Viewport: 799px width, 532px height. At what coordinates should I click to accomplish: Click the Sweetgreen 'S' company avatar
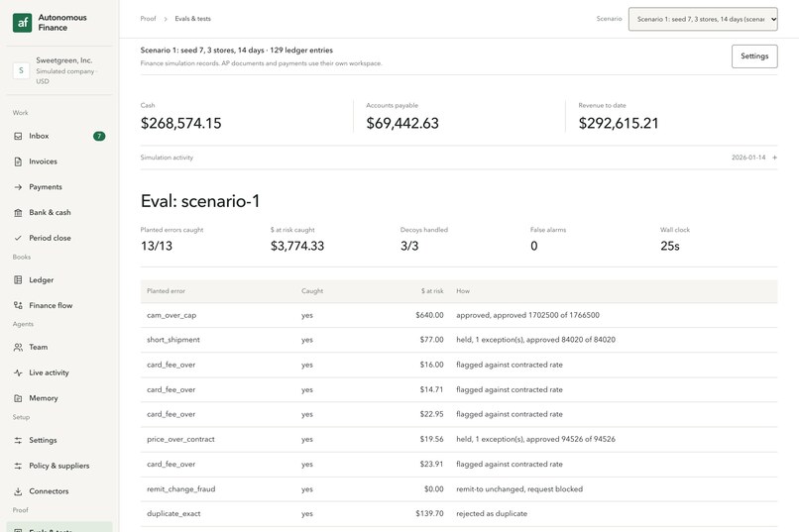tap(21, 70)
